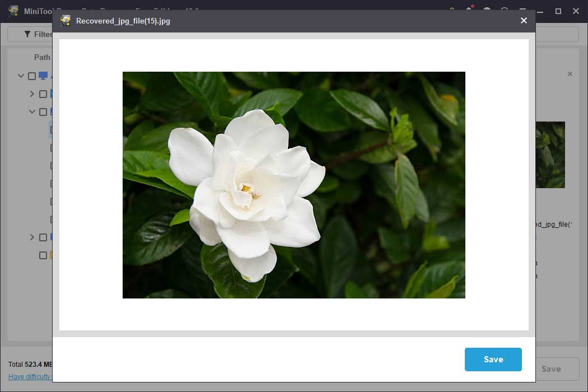Screen dimensions: 588x392
Task: Click the preview dialog's file icon in title bar
Action: click(x=66, y=21)
